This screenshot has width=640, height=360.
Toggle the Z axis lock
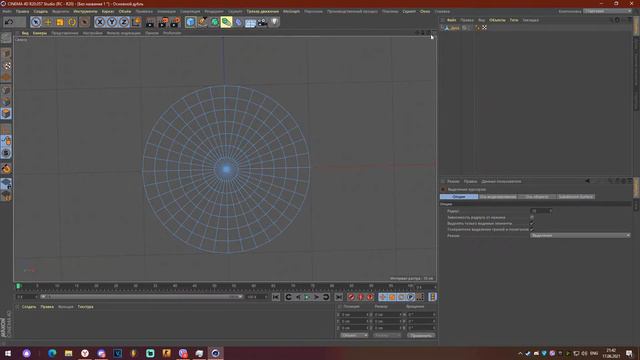pos(124,22)
